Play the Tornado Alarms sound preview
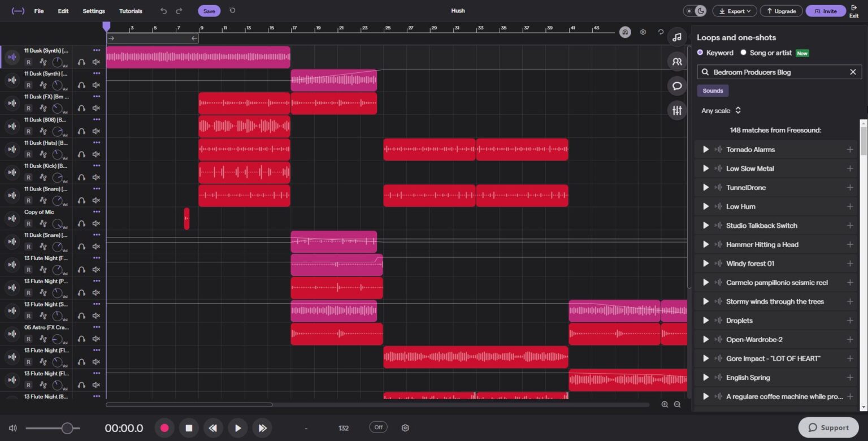This screenshot has width=868, height=441. pyautogui.click(x=706, y=149)
